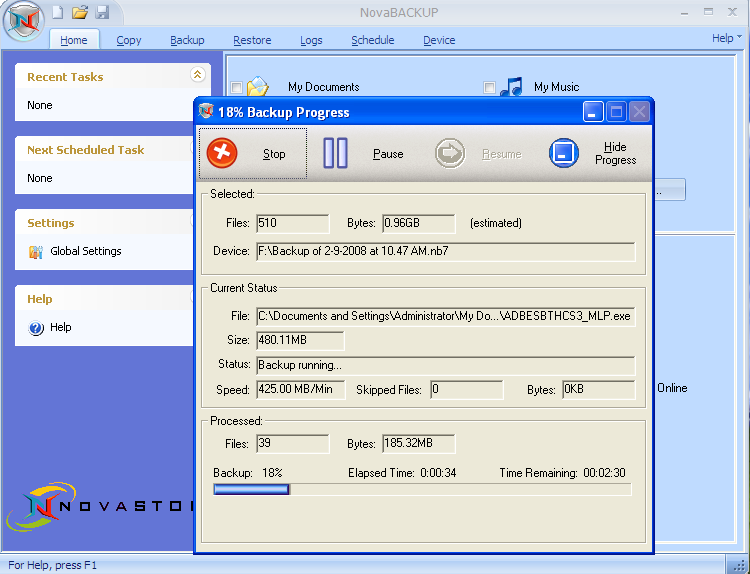This screenshot has height=574, width=750.
Task: Click the 'My Documents' label
Action: tap(323, 87)
